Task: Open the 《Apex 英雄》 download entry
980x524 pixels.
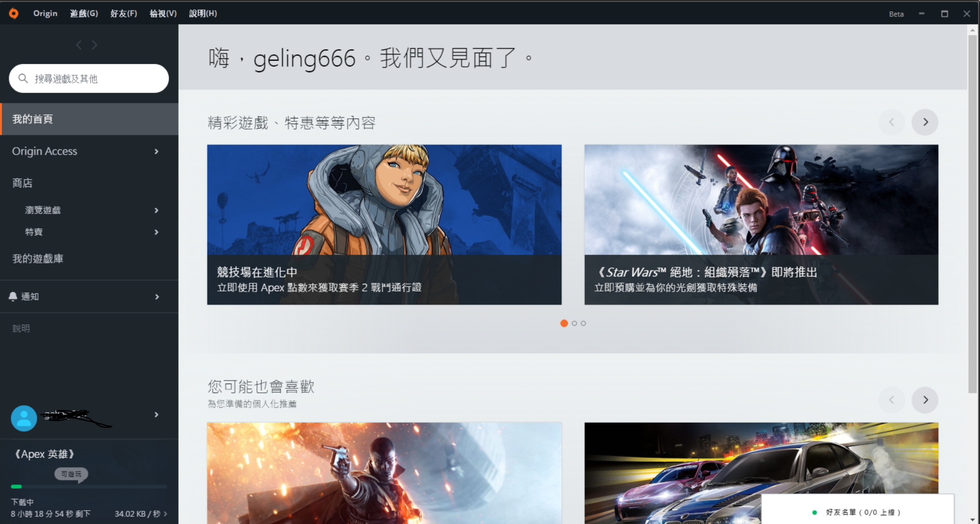Action: coord(44,454)
